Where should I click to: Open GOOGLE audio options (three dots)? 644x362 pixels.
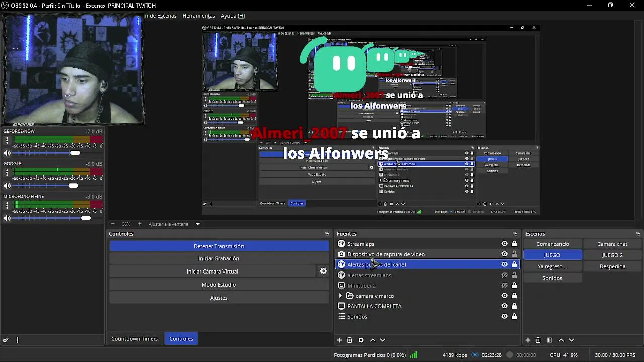(7, 173)
